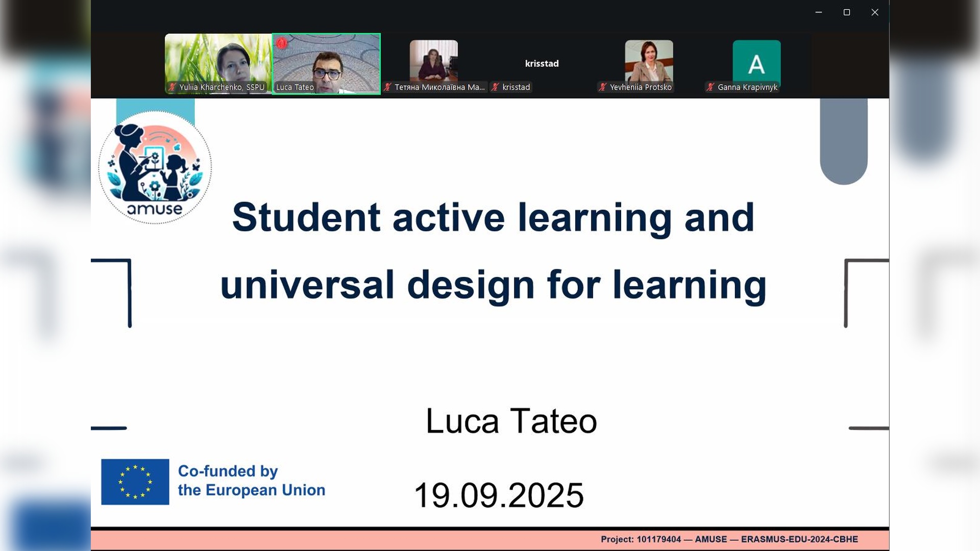
Task: Click 'Co-funded by the European Union' text
Action: [251, 480]
